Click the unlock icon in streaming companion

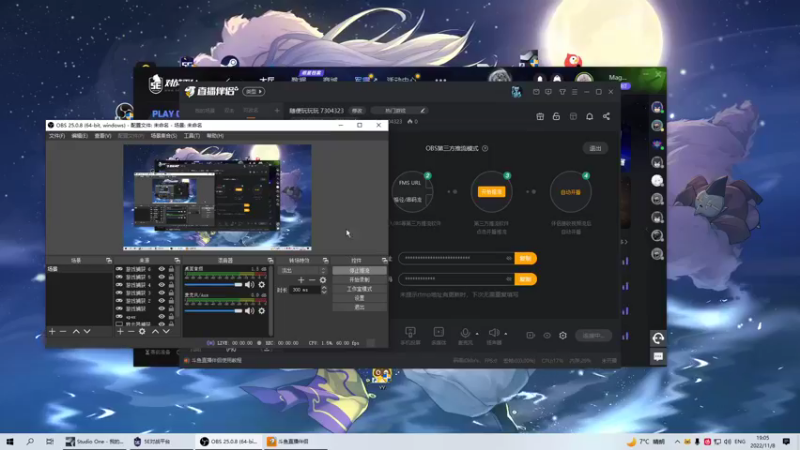557,117
